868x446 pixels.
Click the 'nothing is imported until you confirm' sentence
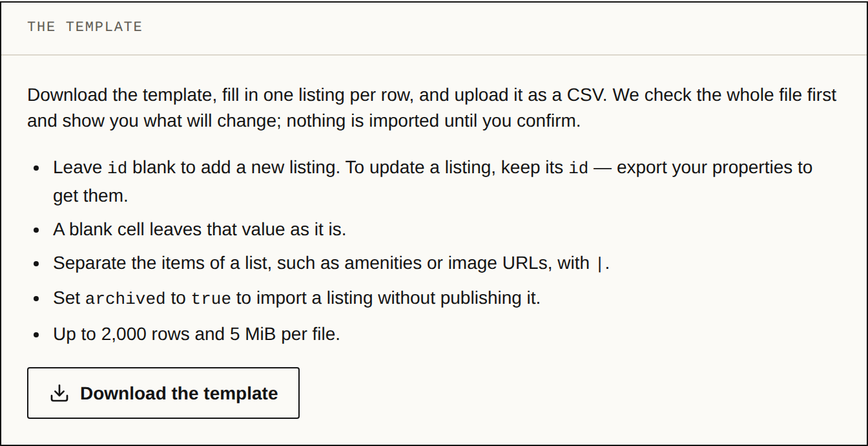pos(433,121)
